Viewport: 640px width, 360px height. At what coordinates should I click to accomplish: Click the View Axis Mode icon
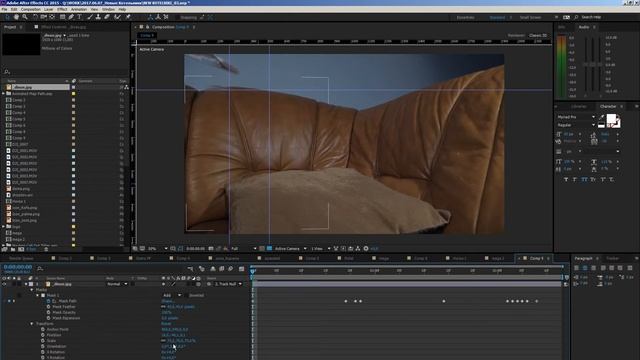pos(166,17)
